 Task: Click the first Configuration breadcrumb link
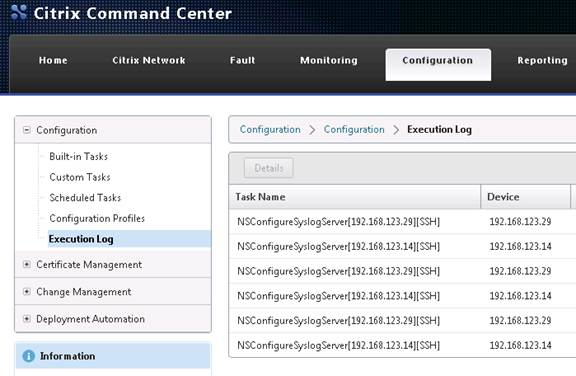point(270,129)
